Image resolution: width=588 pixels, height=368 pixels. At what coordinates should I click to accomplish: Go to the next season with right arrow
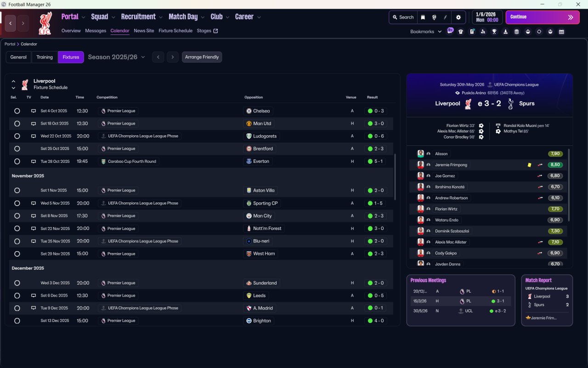pos(172,57)
